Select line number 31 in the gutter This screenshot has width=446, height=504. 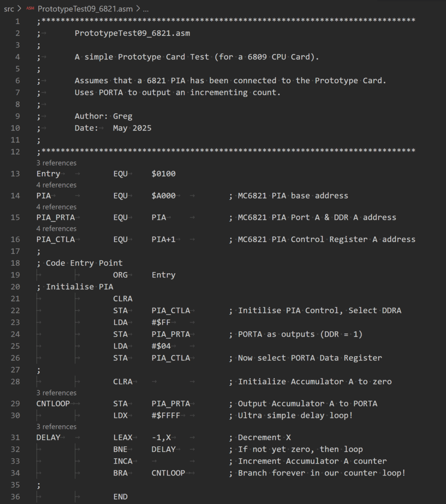click(x=15, y=438)
